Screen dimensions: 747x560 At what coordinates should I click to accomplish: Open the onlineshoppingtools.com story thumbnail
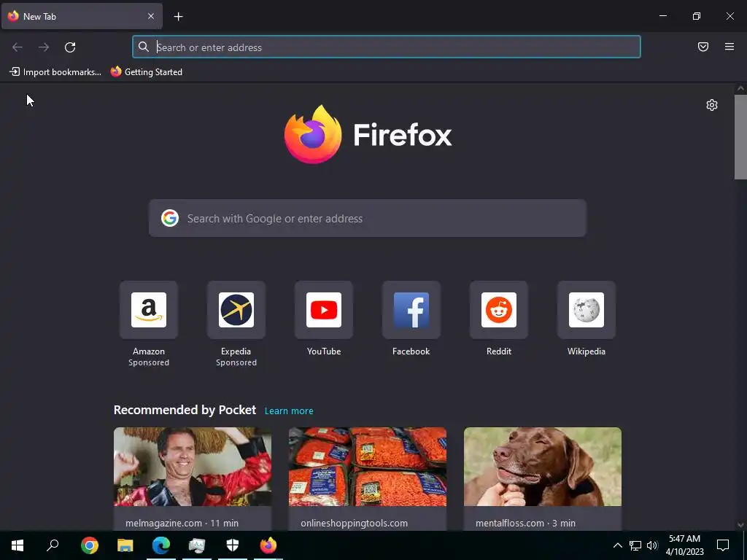click(368, 467)
